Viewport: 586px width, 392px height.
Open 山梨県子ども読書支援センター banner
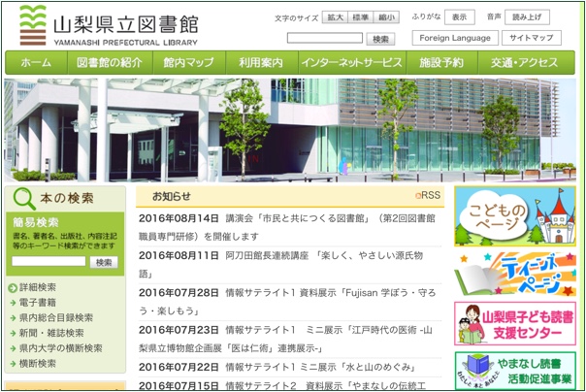pyautogui.click(x=514, y=323)
